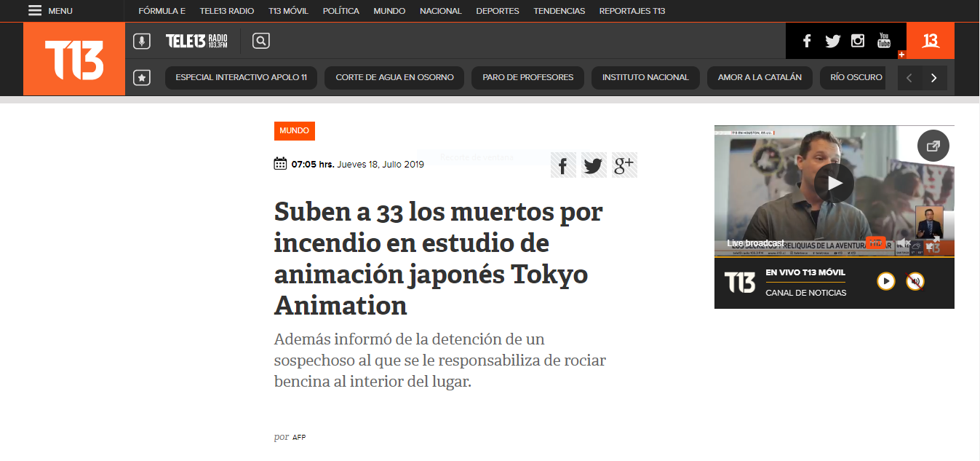
Task: Play En Vivo T13 Móvil stream
Action: coord(885,281)
